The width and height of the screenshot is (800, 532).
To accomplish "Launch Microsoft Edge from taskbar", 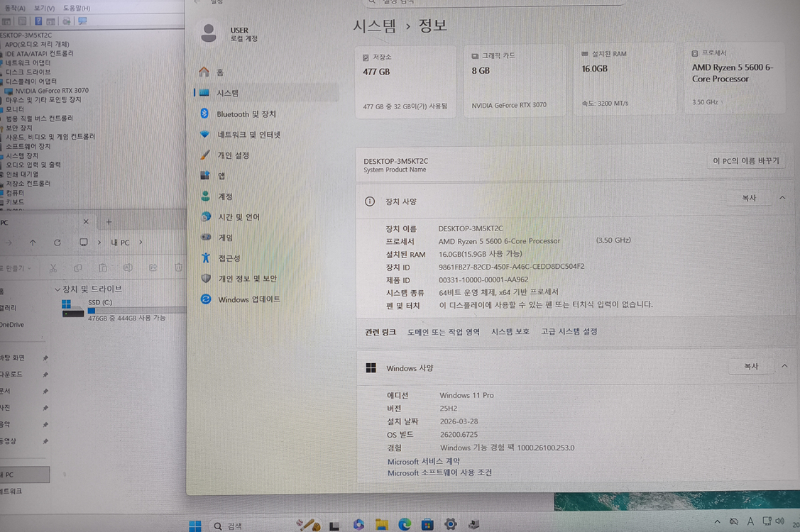I will (405, 525).
